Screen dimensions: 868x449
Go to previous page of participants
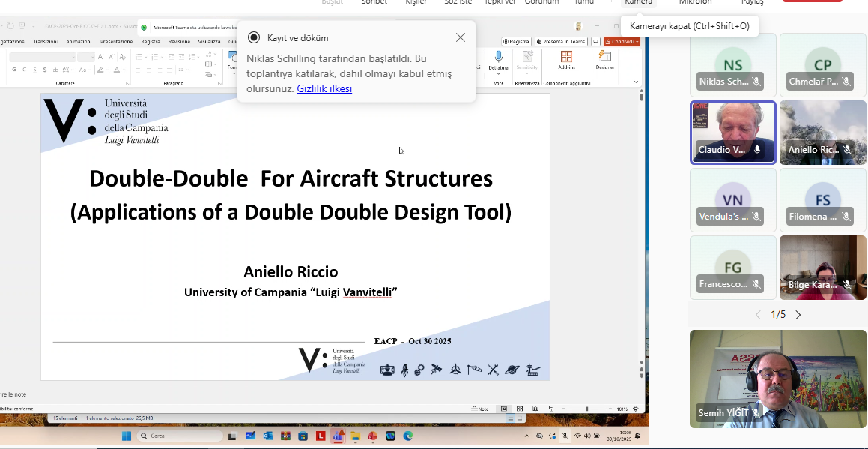[x=757, y=315]
